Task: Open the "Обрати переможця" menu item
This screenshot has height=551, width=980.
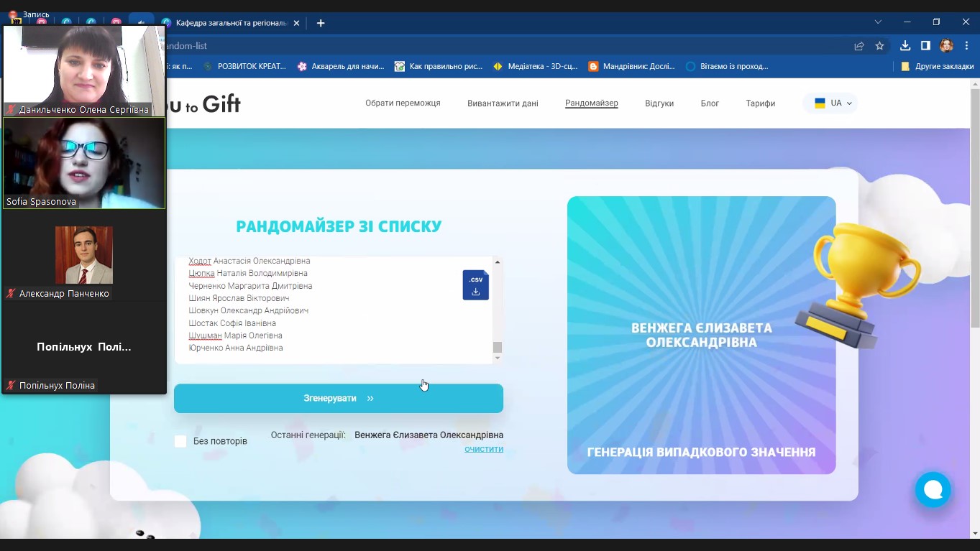Action: [403, 103]
